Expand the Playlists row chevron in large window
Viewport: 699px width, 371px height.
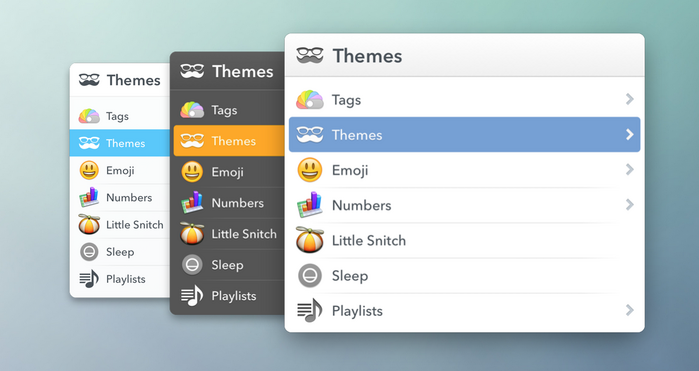point(629,310)
